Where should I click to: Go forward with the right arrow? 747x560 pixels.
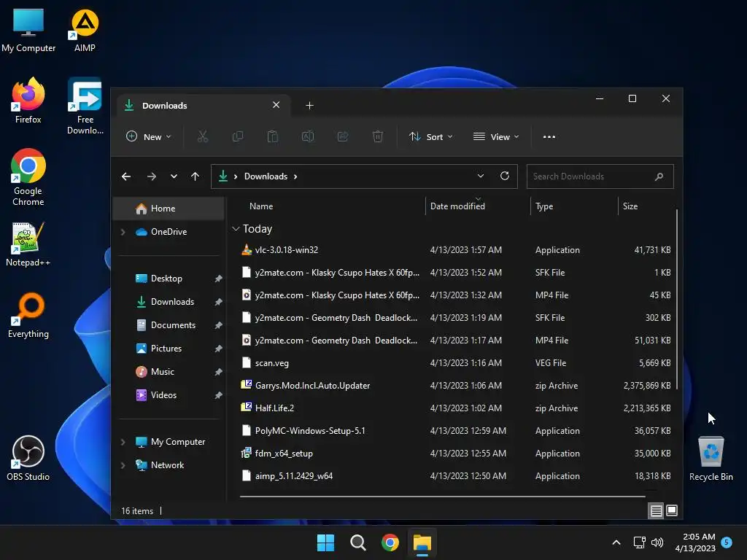point(152,176)
